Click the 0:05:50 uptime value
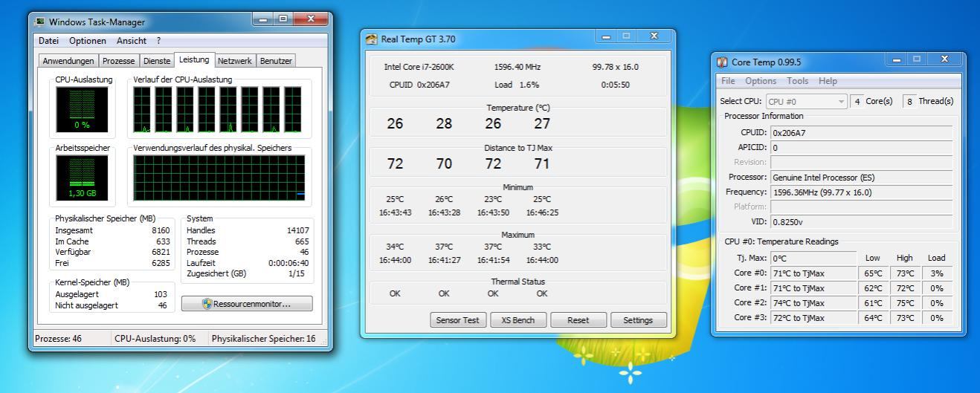 [616, 85]
